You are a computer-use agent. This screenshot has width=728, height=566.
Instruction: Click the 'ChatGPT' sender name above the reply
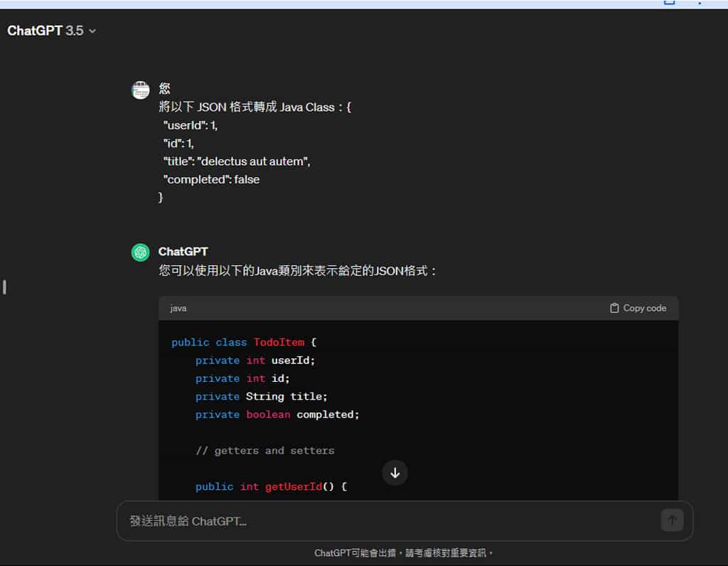pos(183,252)
